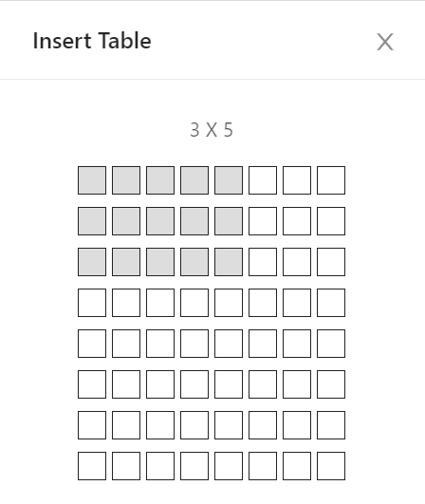This screenshot has width=425, height=504.
Task: Select the 5 x 5 grid cell
Action: [229, 344]
